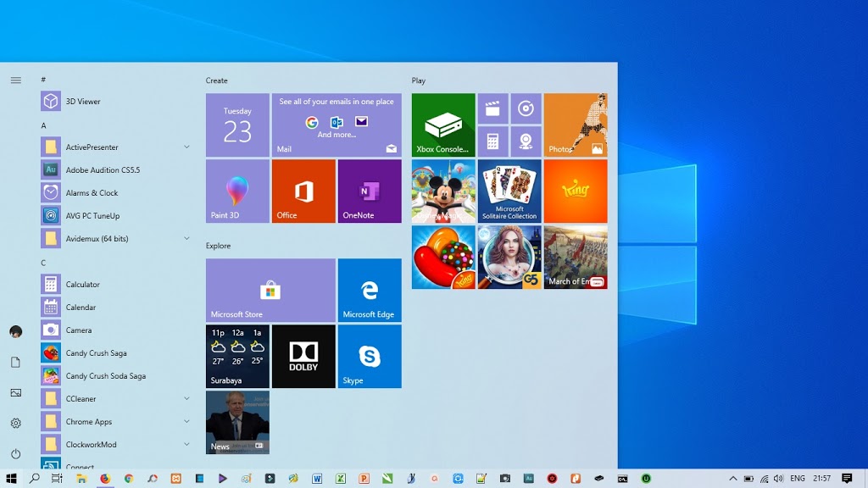Click the "Explore" tile group heading
The height and width of the screenshot is (488, 868).
click(218, 246)
